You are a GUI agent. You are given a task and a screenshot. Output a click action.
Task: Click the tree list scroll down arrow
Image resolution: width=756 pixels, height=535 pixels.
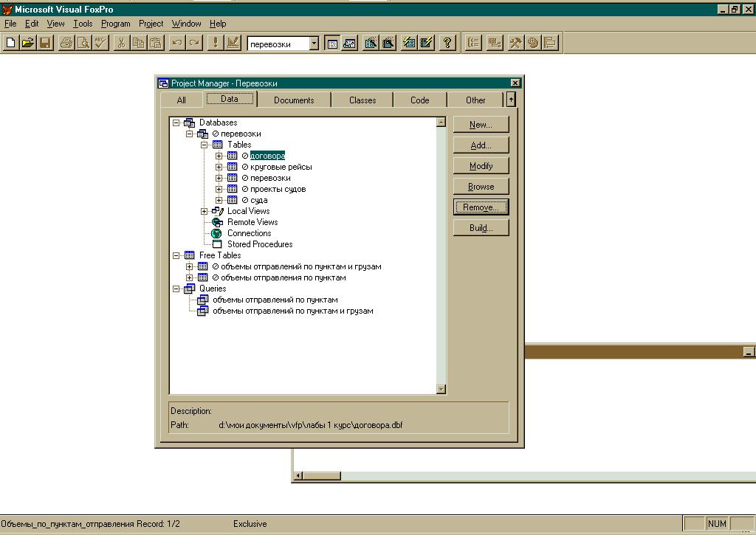tap(441, 389)
